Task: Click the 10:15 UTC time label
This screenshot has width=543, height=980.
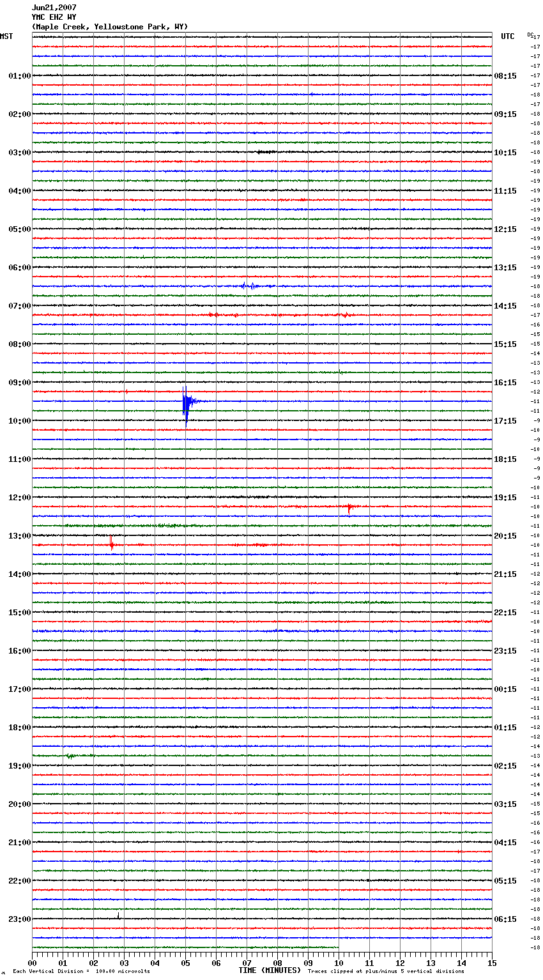Action: tap(505, 153)
